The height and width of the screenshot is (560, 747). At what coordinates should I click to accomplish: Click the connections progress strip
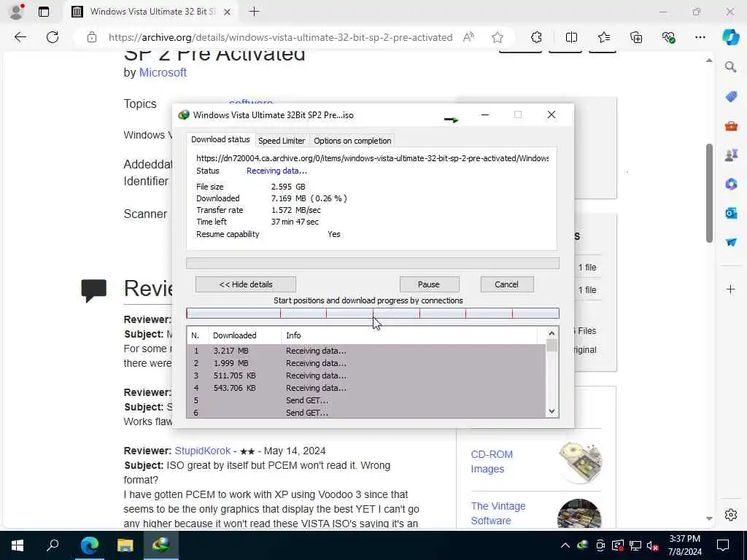click(x=373, y=313)
